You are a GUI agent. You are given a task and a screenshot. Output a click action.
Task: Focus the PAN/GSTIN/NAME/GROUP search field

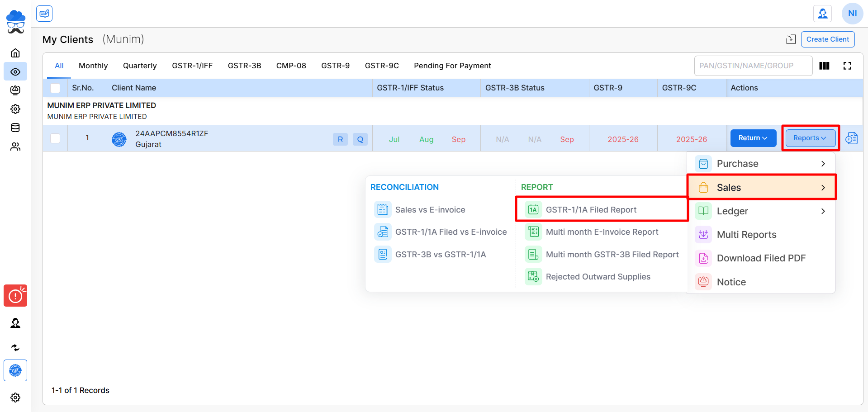coord(753,66)
